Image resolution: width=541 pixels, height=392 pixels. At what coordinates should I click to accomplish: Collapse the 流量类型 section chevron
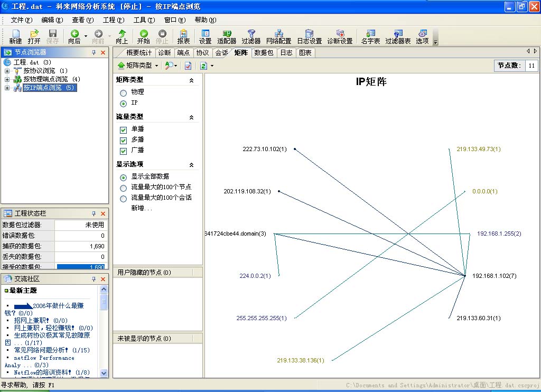pyautogui.click(x=191, y=117)
